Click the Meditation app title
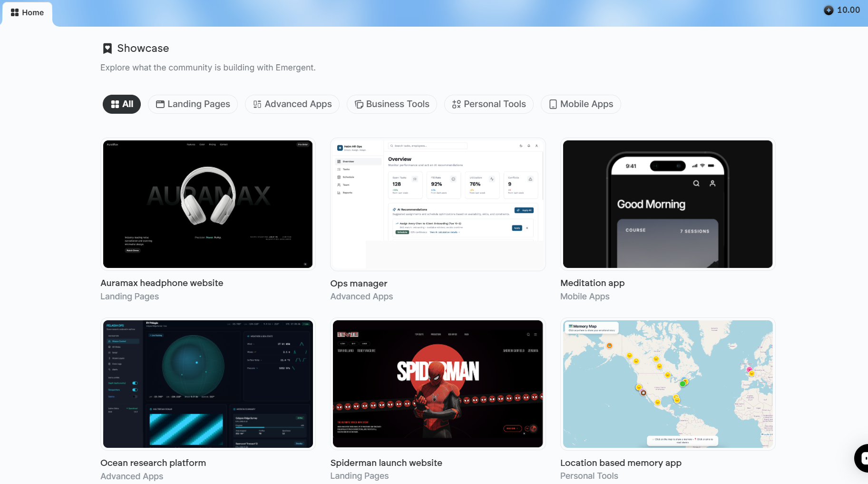This screenshot has width=868, height=484. click(x=592, y=283)
